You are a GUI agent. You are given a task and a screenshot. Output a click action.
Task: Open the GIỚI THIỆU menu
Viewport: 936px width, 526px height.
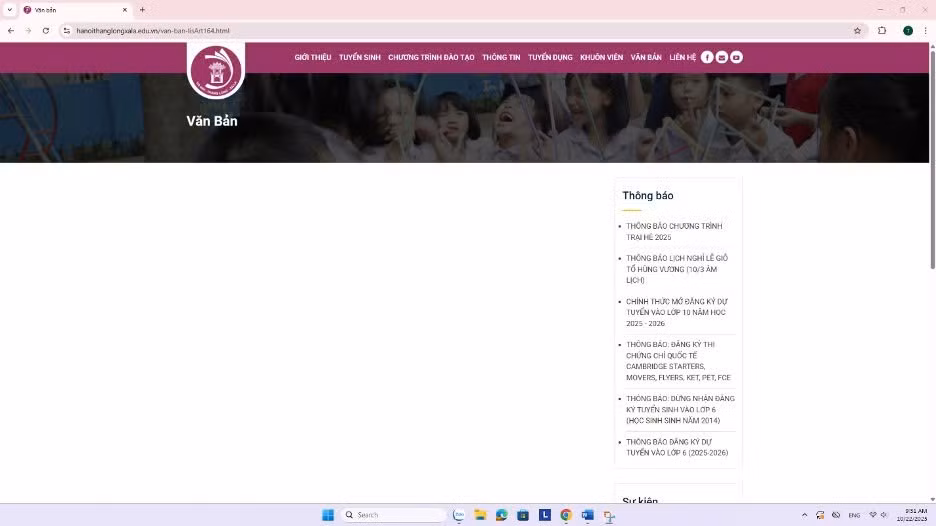click(312, 57)
